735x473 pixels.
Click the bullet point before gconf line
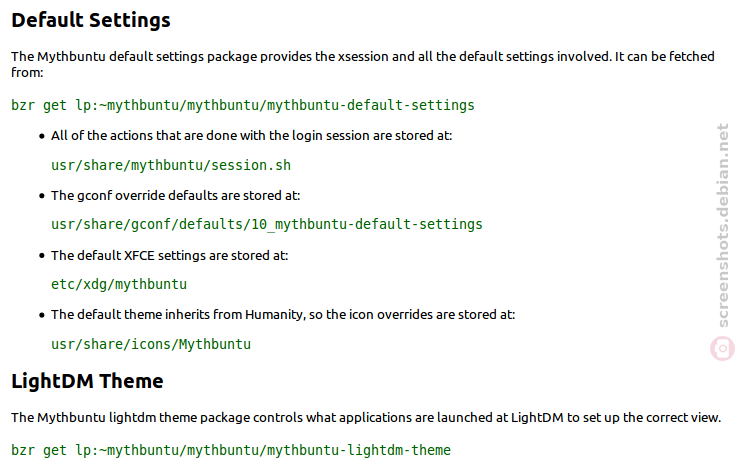42,196
